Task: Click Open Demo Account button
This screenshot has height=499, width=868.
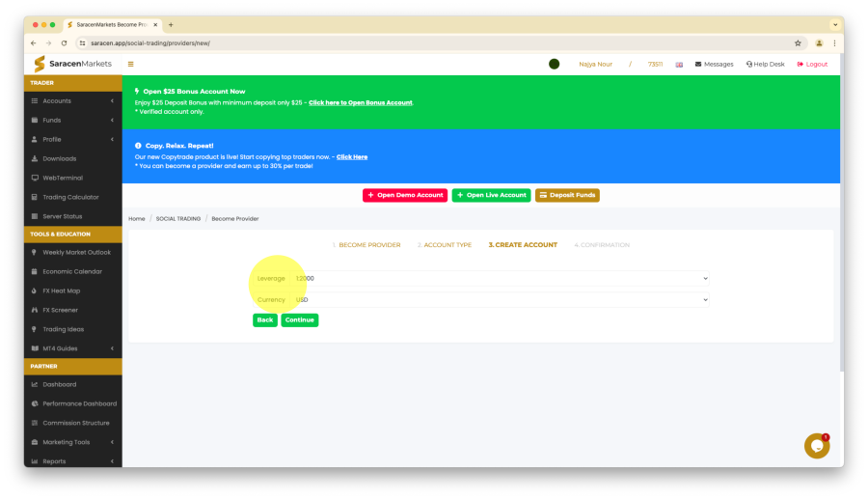Action: pos(405,196)
